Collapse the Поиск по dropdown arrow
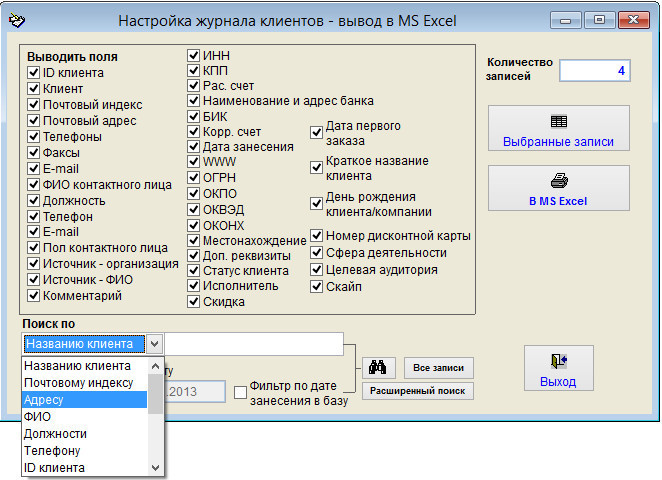The width and height of the screenshot is (662, 480). 154,344
